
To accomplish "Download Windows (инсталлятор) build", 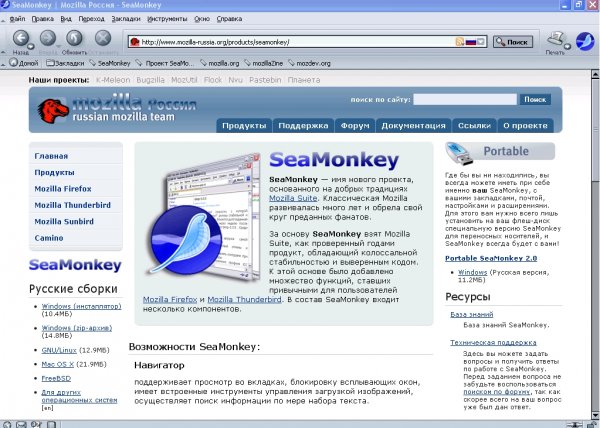I will [81, 306].
